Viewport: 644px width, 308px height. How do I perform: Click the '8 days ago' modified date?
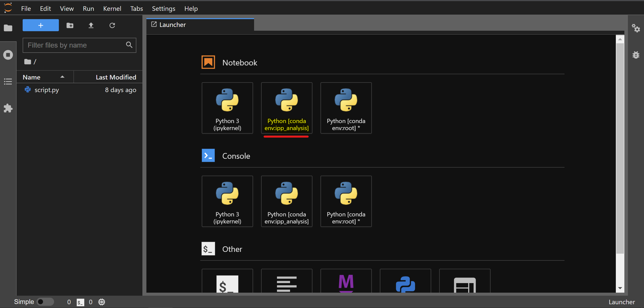pyautogui.click(x=121, y=90)
